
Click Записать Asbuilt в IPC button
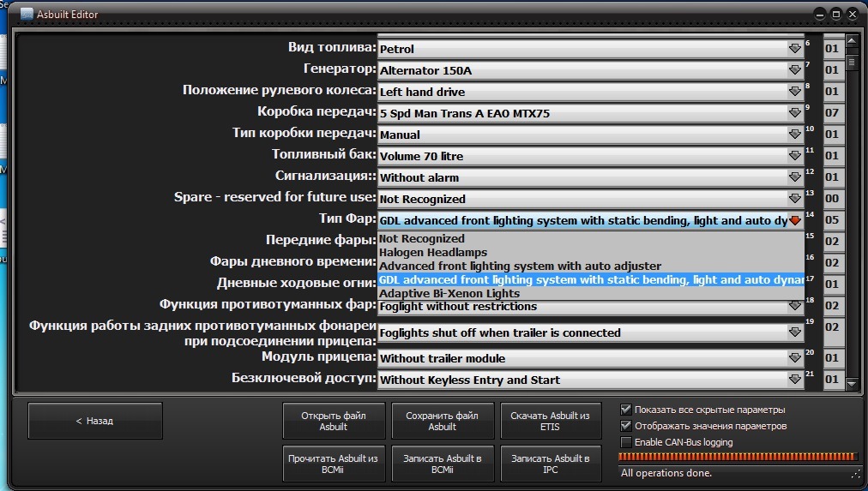(551, 464)
